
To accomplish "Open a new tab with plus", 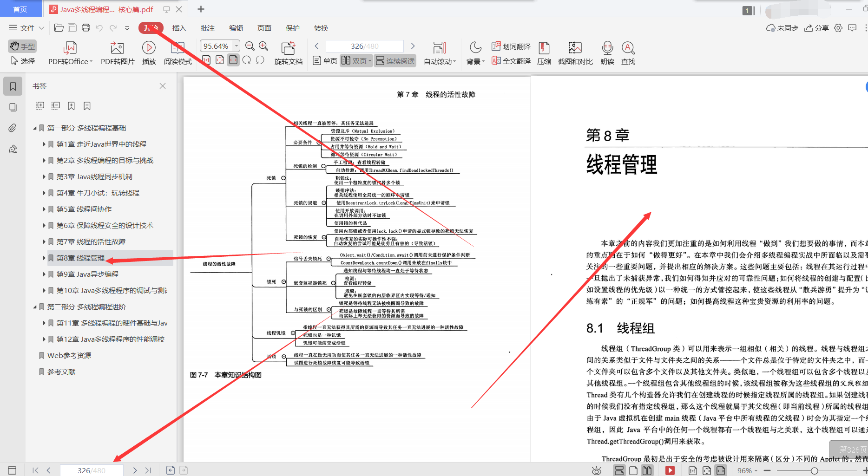I will 201,9.
